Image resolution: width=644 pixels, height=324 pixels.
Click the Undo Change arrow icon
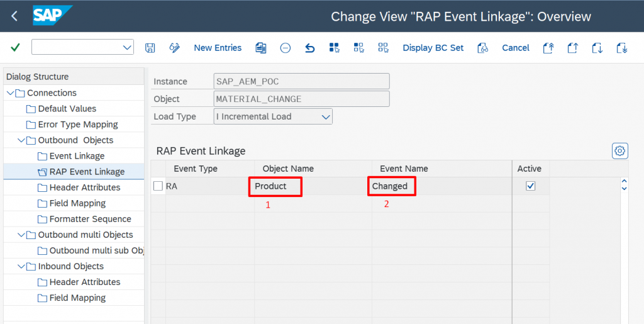pos(309,48)
